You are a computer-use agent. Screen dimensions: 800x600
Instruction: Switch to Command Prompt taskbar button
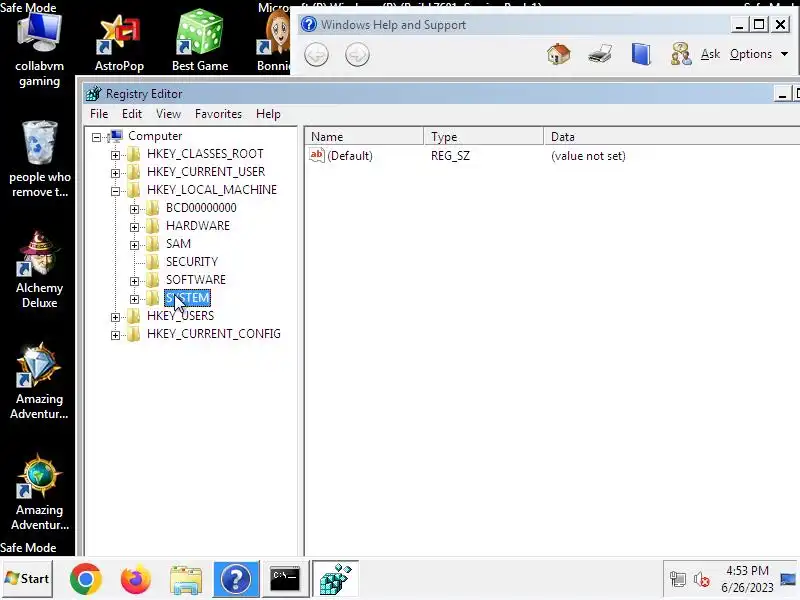(285, 579)
